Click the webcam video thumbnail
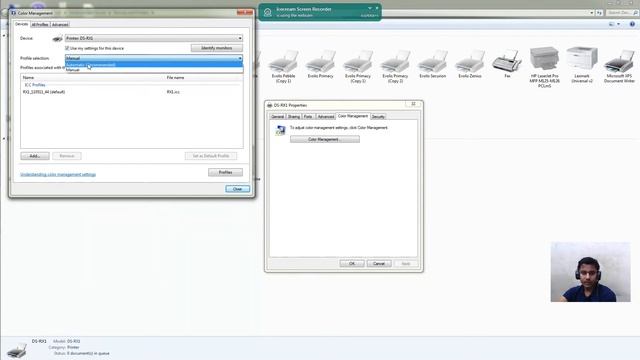 (590, 272)
